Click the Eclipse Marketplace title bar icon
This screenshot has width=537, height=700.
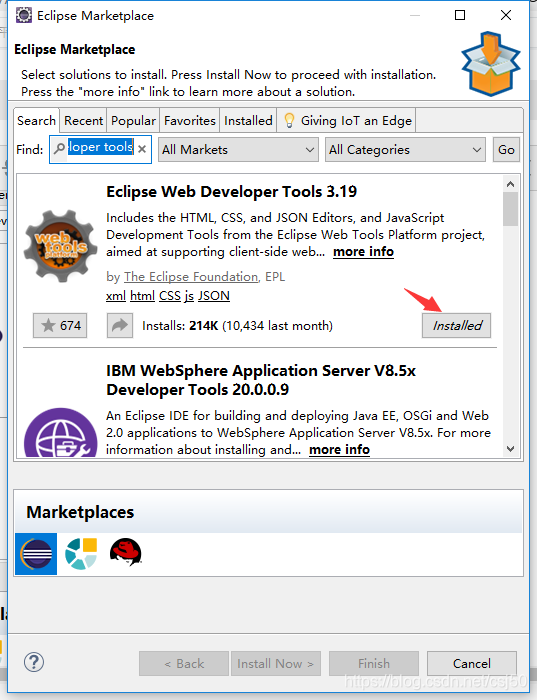tap(24, 15)
